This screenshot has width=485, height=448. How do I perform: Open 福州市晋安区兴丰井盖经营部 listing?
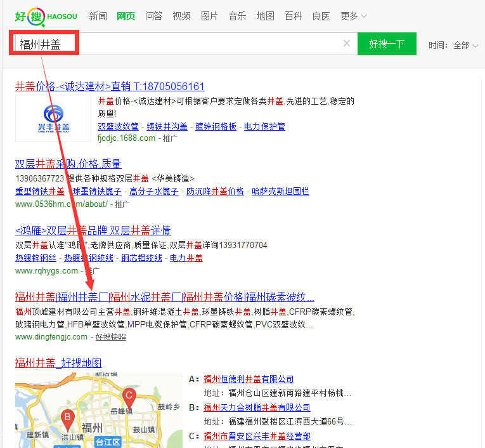pyautogui.click(x=257, y=436)
